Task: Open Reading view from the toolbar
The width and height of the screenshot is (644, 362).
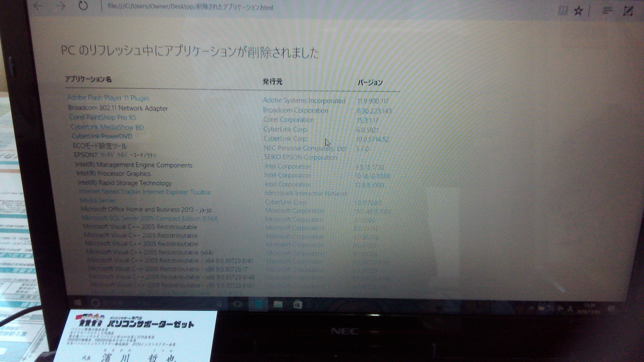Action: point(562,11)
